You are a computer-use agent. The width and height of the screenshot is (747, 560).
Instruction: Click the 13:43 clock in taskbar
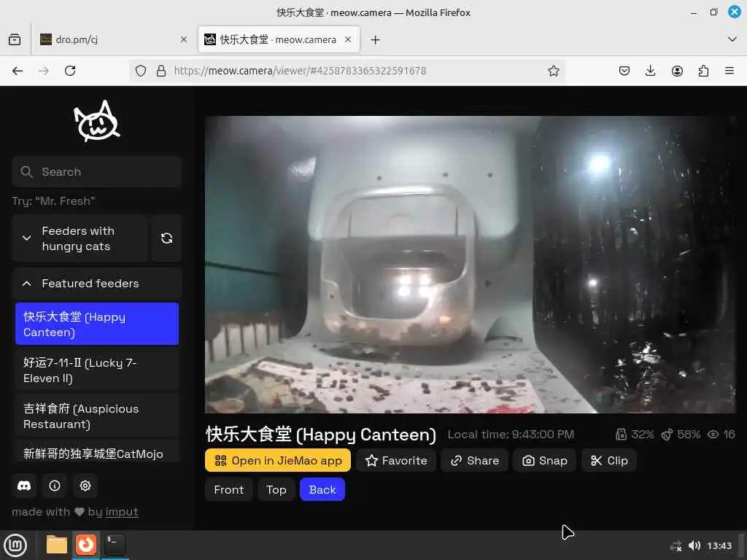[719, 545]
